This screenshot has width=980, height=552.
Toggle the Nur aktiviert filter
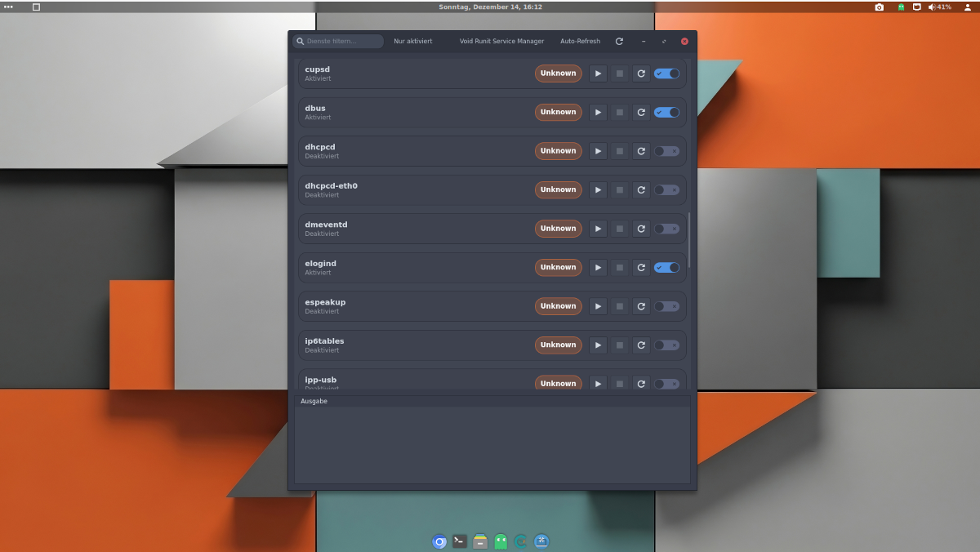coord(412,41)
